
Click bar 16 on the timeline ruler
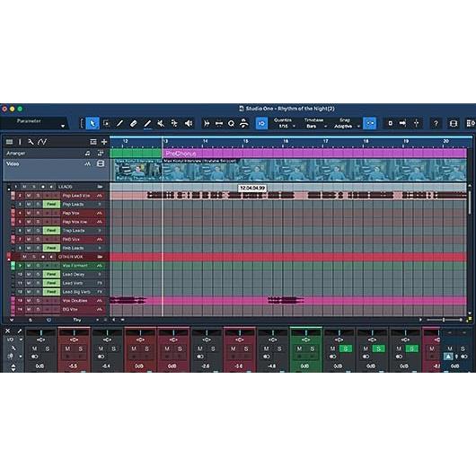point(286,141)
